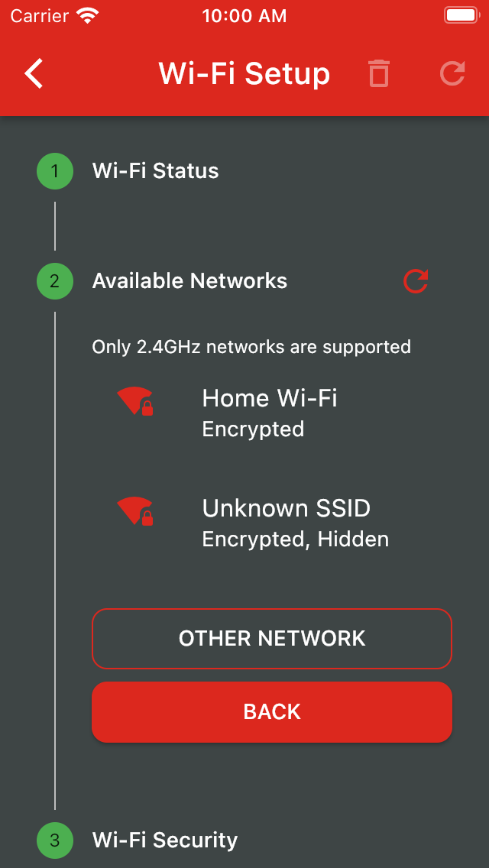Screen dimensions: 489x868
Task: Tap the 2.4GHz networks supported notice
Action: (x=251, y=347)
